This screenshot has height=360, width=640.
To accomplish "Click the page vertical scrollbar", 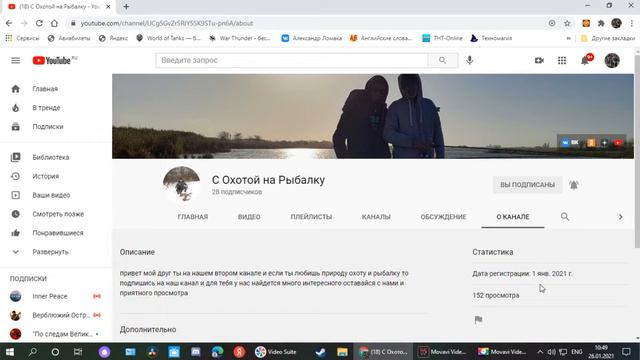I will pyautogui.click(x=637, y=151).
